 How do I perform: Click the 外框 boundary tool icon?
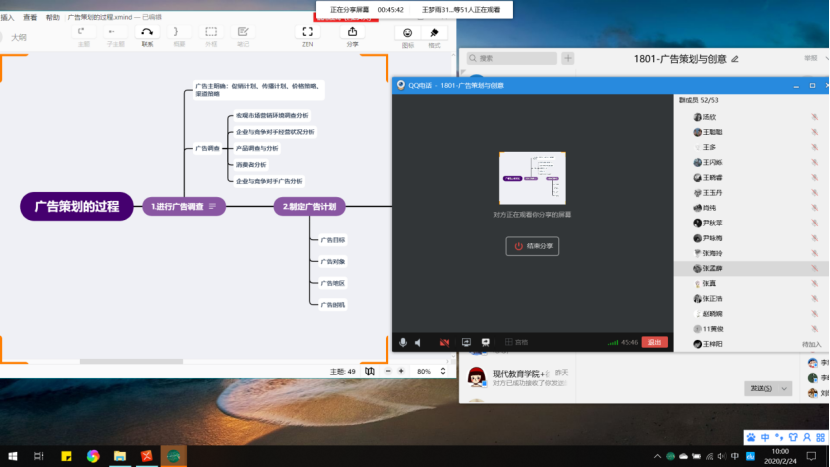(211, 35)
